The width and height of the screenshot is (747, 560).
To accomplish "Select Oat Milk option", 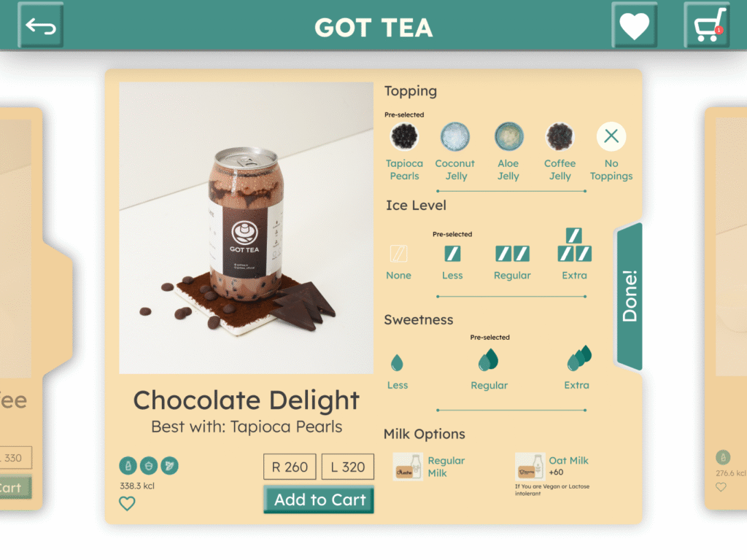I will click(553, 467).
